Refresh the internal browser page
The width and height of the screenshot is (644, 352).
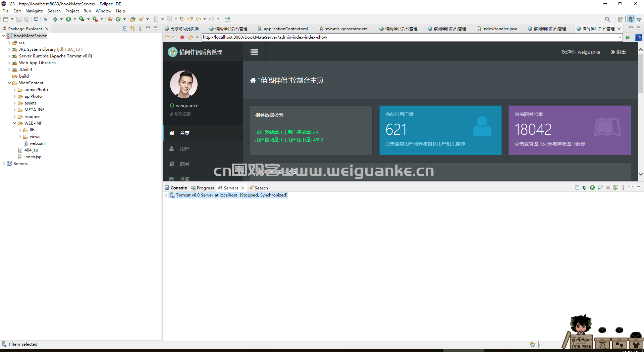(x=191, y=37)
